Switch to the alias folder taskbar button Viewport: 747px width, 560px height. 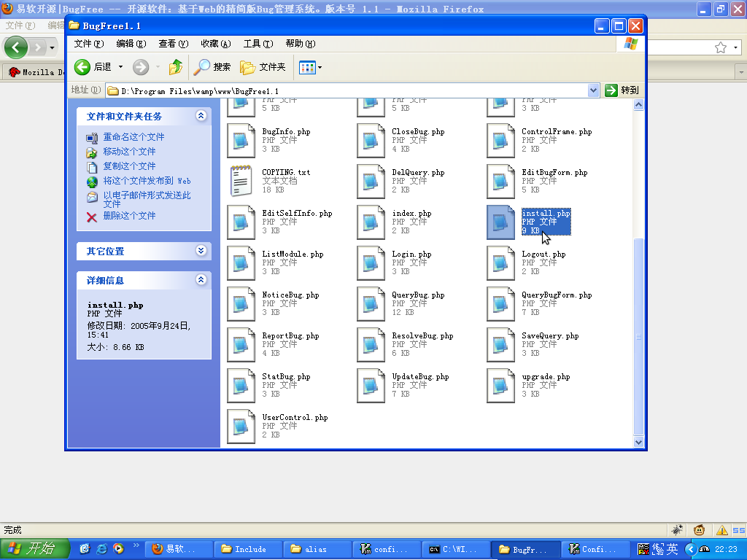point(317,549)
